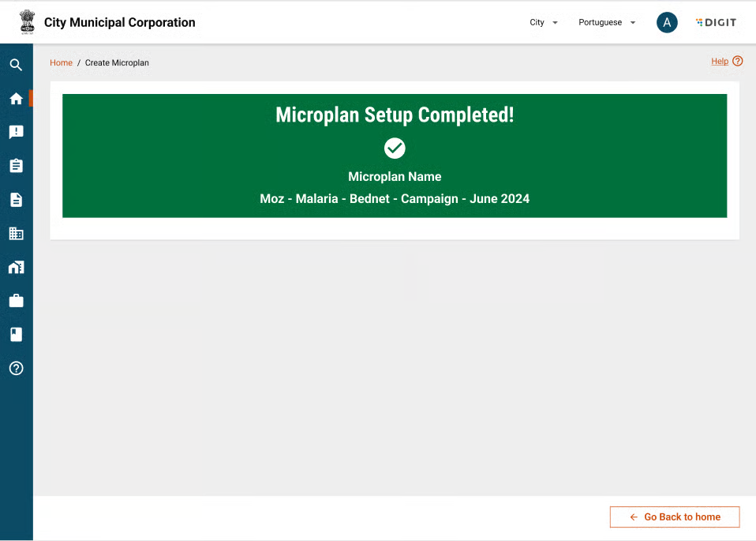
Task: Select the home icon in the sidebar
Action: point(16,99)
